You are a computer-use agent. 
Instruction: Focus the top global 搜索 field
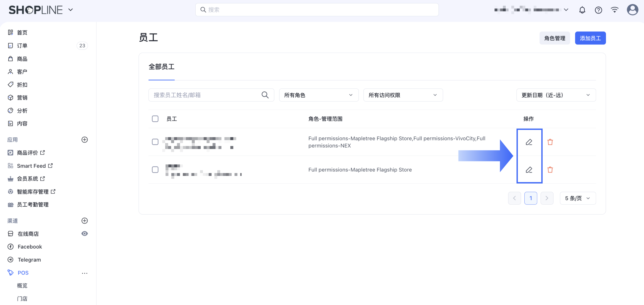point(317,10)
